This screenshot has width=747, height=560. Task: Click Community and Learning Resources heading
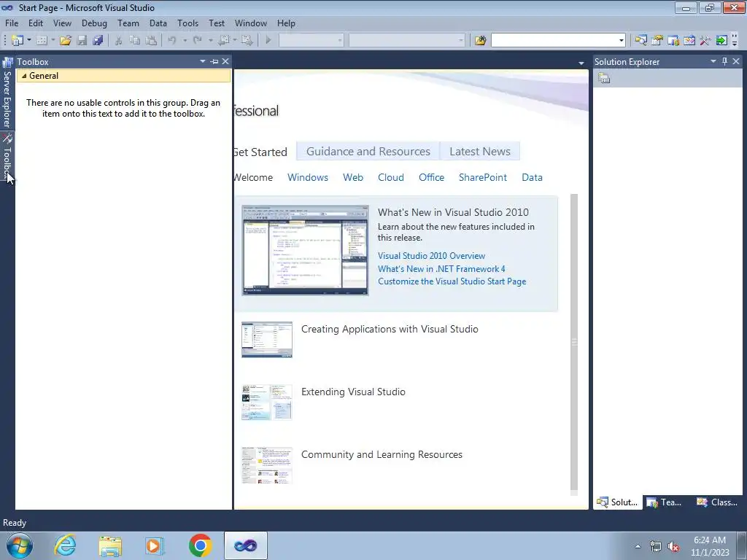382,455
